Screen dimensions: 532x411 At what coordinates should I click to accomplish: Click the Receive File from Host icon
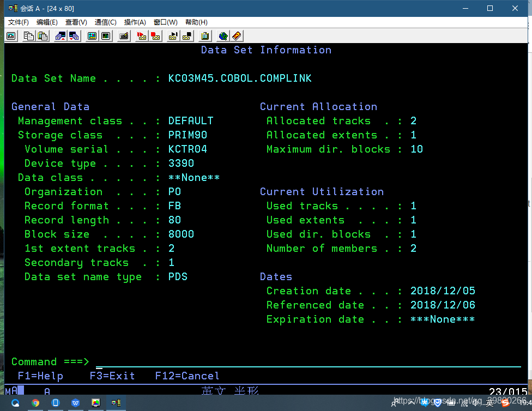pos(74,36)
